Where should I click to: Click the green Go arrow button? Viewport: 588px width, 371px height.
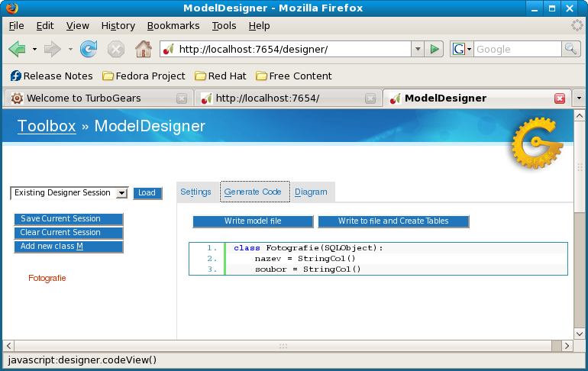coord(435,49)
